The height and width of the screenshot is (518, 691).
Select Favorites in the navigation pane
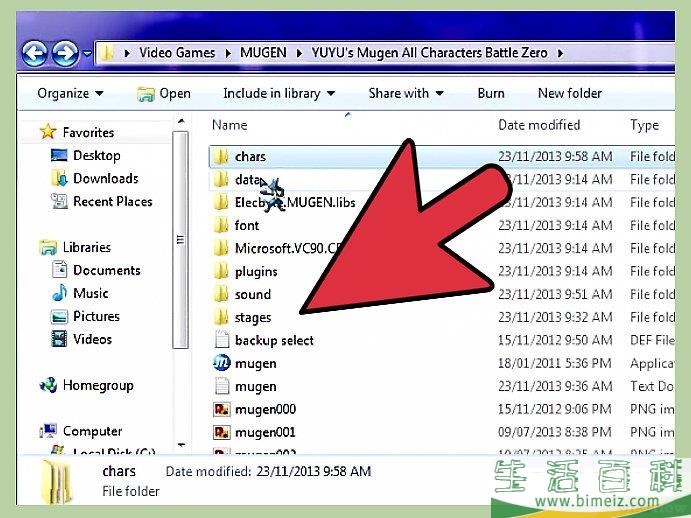tap(88, 132)
